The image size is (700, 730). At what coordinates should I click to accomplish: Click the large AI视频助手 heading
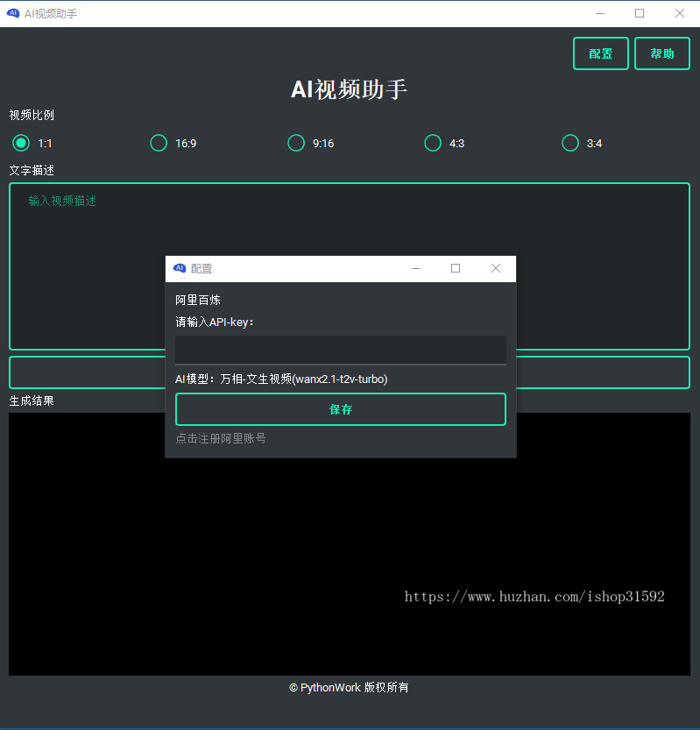[349, 89]
